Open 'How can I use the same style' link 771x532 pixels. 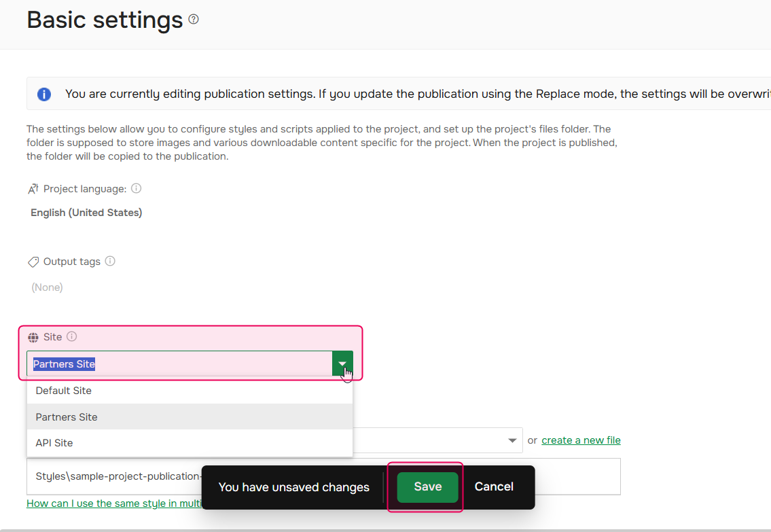[x=114, y=503]
